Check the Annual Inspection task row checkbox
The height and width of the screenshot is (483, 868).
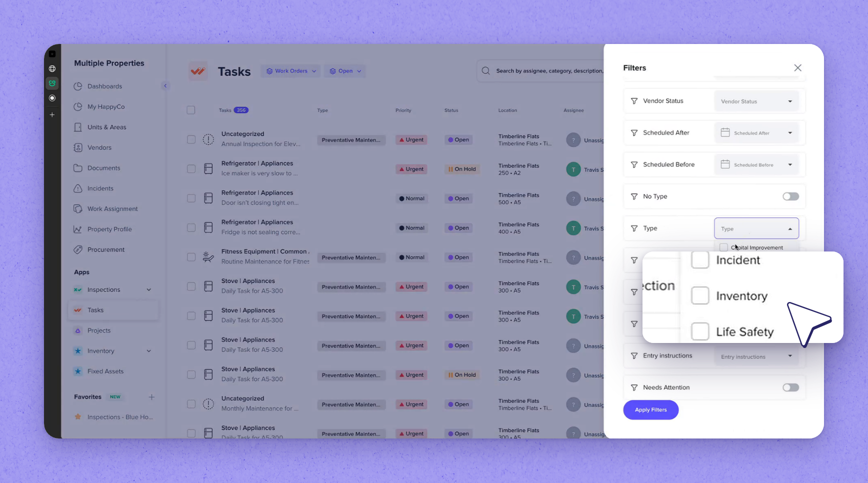(x=191, y=139)
